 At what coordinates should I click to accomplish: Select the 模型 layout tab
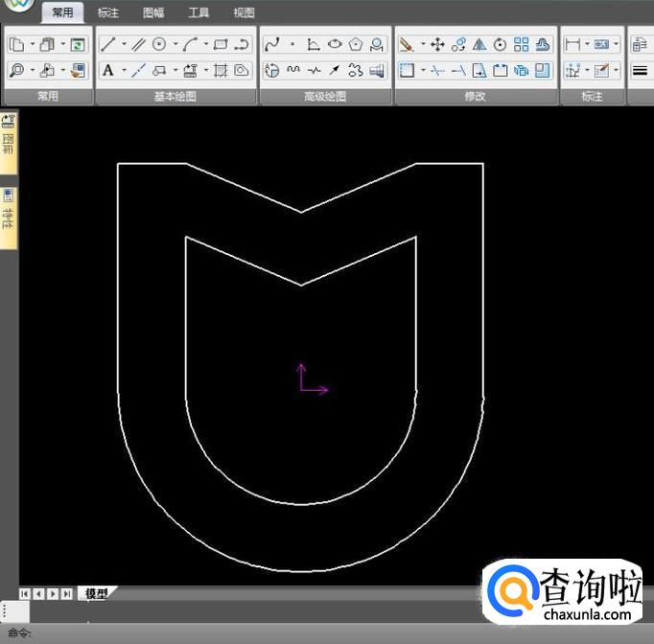tap(96, 594)
